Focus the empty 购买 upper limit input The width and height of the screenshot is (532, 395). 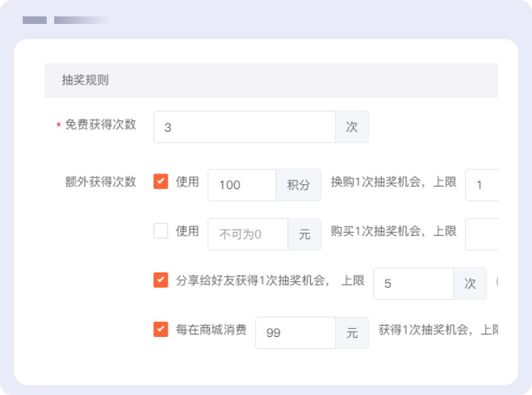[482, 234]
